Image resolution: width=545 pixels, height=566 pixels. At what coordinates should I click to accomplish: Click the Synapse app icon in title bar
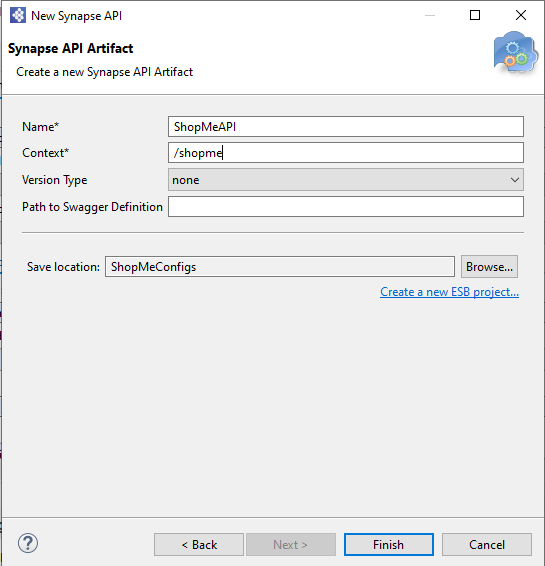pos(18,16)
